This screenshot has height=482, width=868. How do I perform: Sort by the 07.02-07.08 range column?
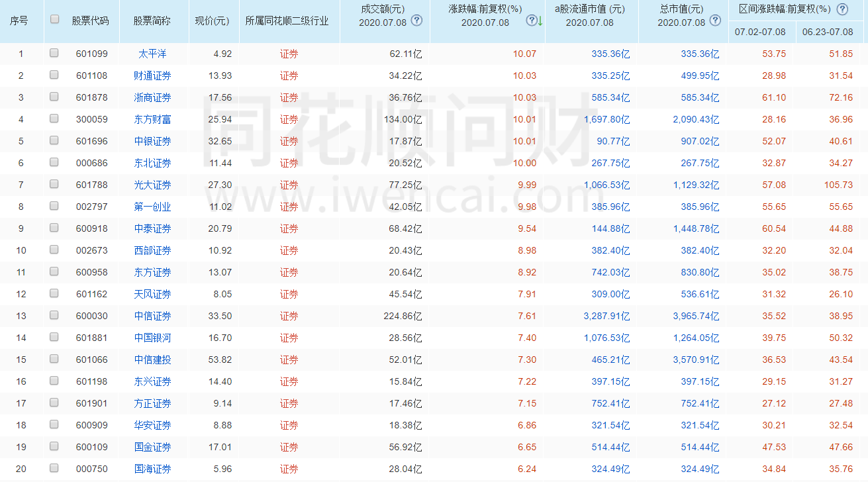[760, 32]
